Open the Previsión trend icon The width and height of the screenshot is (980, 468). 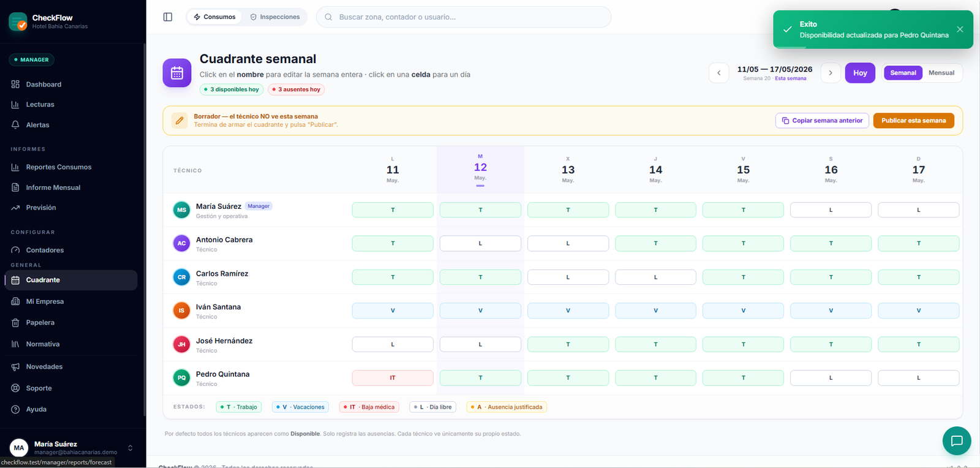(15, 208)
